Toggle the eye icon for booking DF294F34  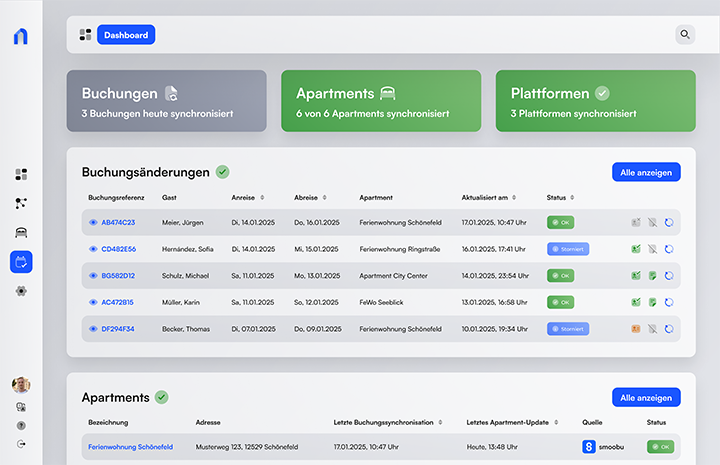(x=93, y=328)
